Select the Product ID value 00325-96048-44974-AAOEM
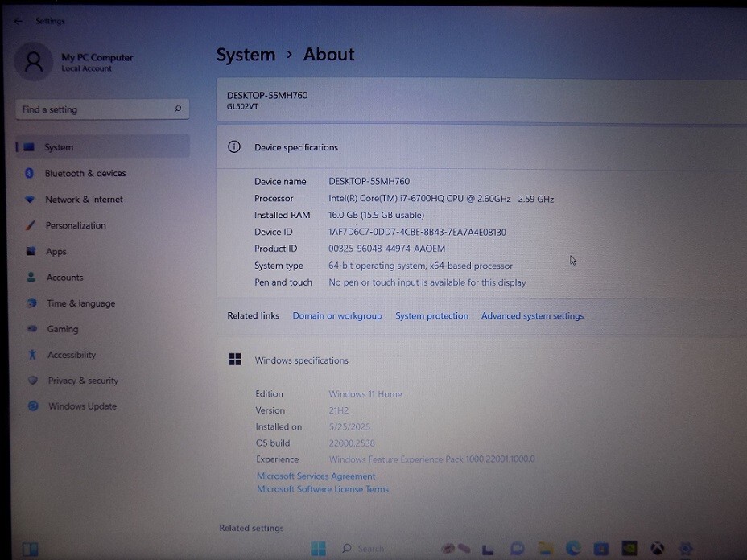This screenshot has height=560, width=747. 387,249
